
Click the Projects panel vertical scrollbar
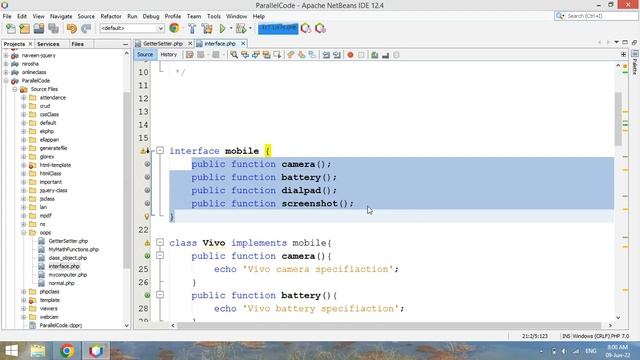point(127,180)
